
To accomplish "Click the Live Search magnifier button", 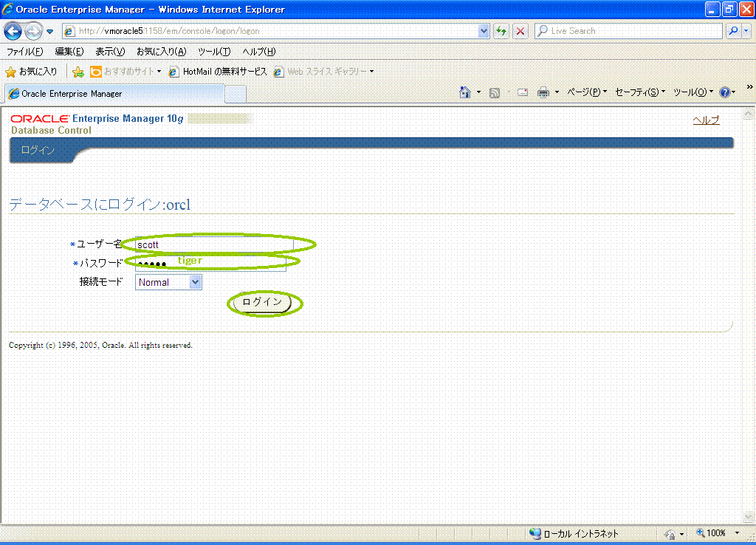I will pyautogui.click(x=733, y=31).
